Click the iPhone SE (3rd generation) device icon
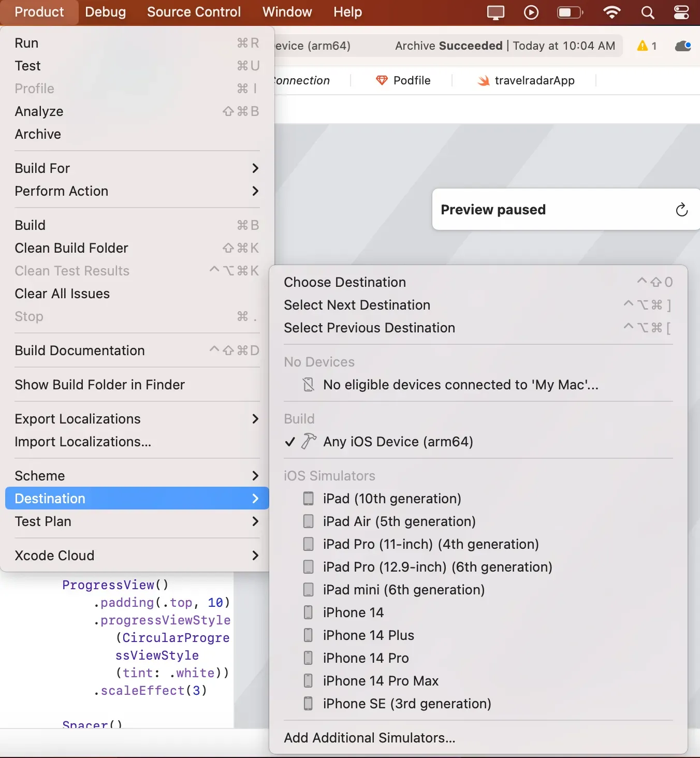 [x=308, y=703]
